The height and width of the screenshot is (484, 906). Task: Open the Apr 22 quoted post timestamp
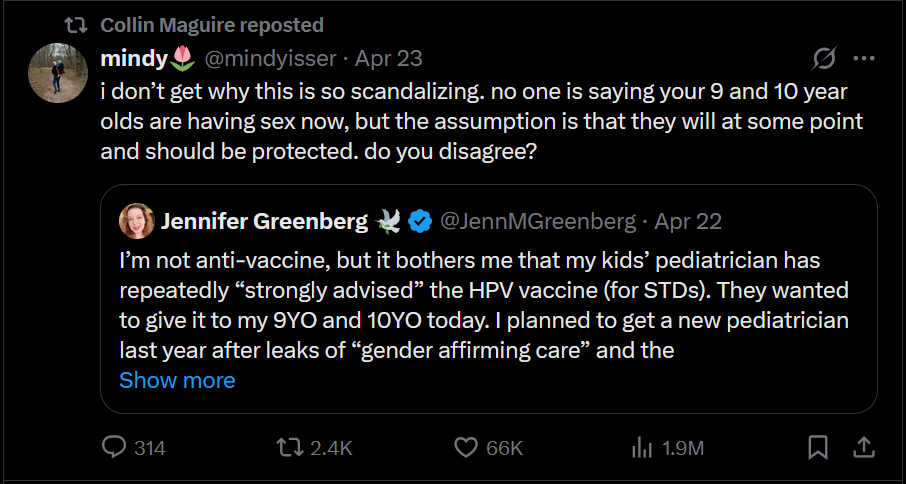[686, 220]
